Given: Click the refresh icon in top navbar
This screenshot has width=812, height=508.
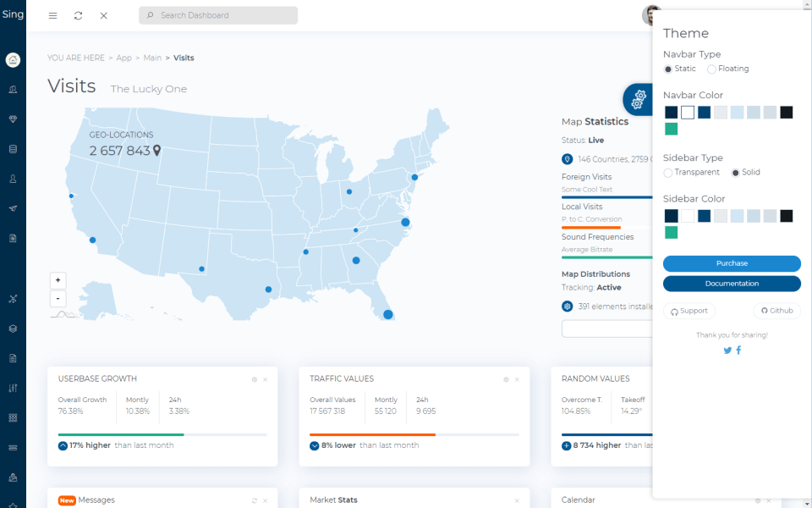Looking at the screenshot, I should coord(79,15).
